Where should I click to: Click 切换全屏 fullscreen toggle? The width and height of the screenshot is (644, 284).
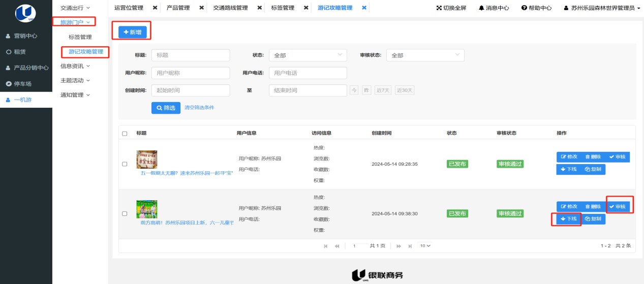[451, 8]
